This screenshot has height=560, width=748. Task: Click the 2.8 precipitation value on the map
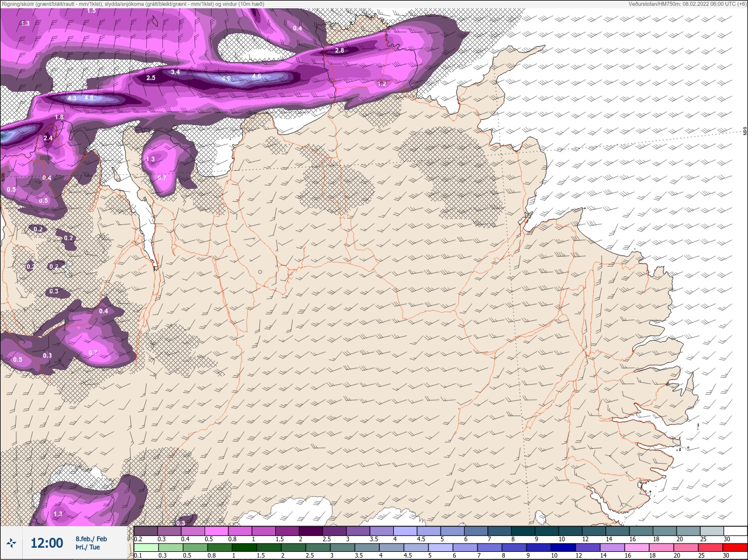(340, 50)
